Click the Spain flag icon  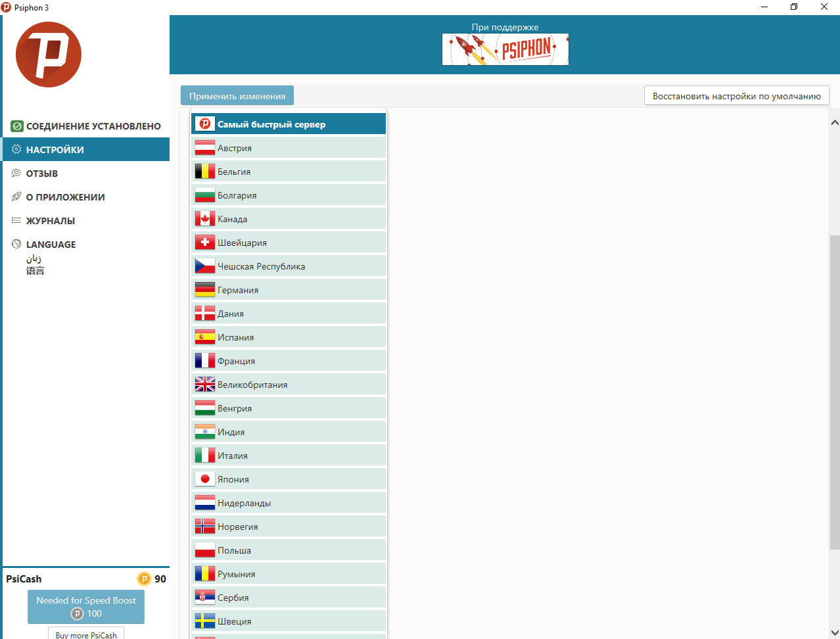pos(205,337)
